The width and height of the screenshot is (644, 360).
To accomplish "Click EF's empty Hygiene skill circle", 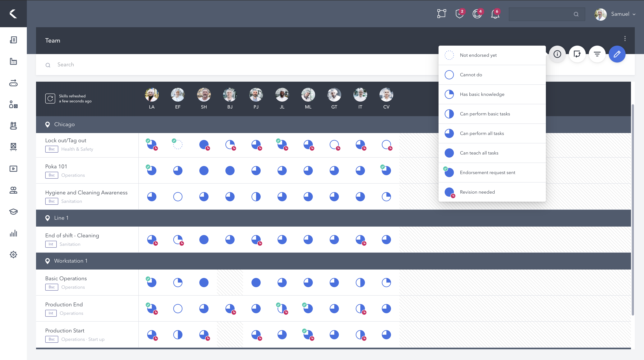I will point(178,197).
